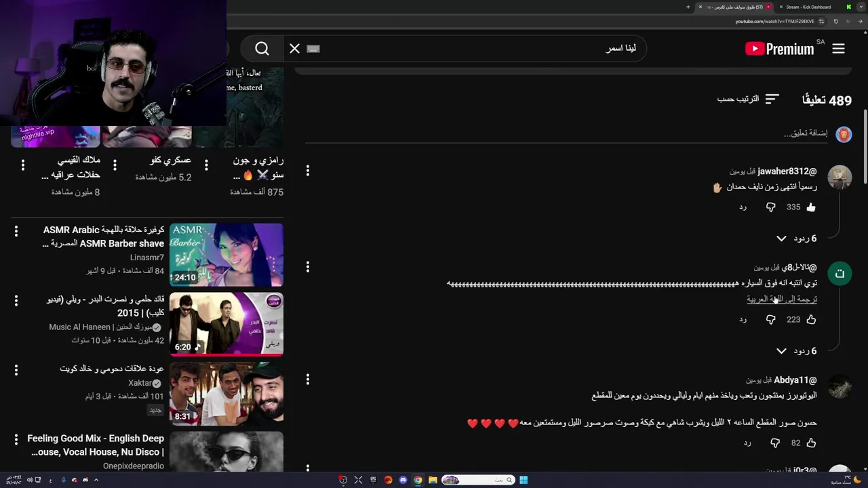Screen dimensions: 868x488
Task: Open @jawaher8312 channel link
Action: (787, 171)
